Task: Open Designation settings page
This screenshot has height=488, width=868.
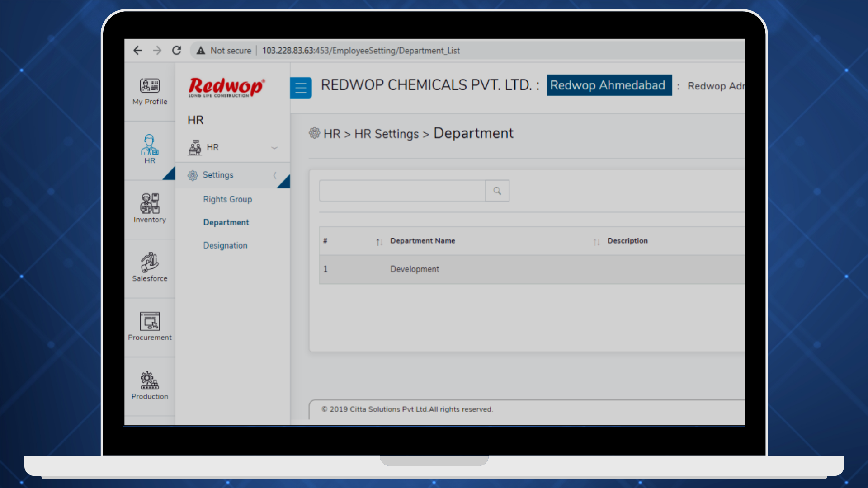Action: [x=225, y=245]
